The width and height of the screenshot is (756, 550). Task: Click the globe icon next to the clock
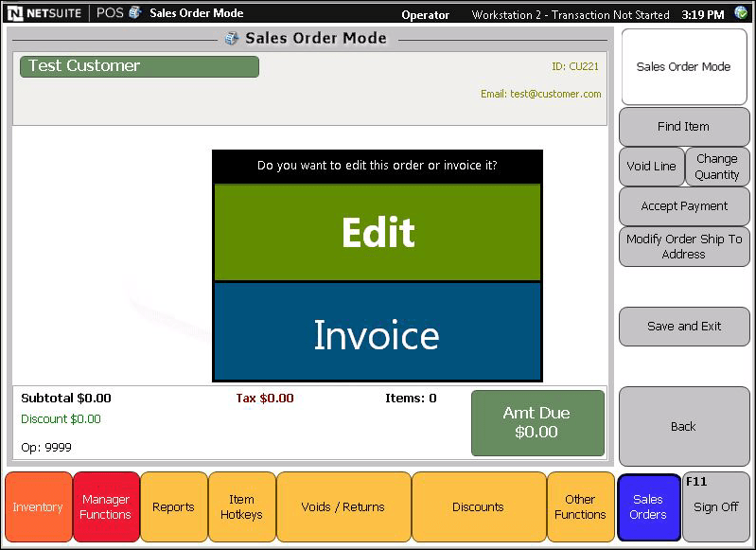tap(741, 13)
